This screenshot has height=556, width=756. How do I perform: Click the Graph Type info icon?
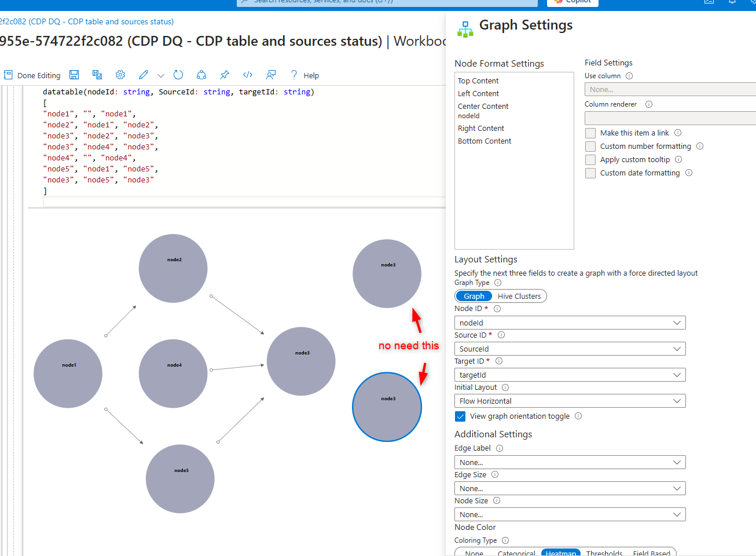(498, 283)
